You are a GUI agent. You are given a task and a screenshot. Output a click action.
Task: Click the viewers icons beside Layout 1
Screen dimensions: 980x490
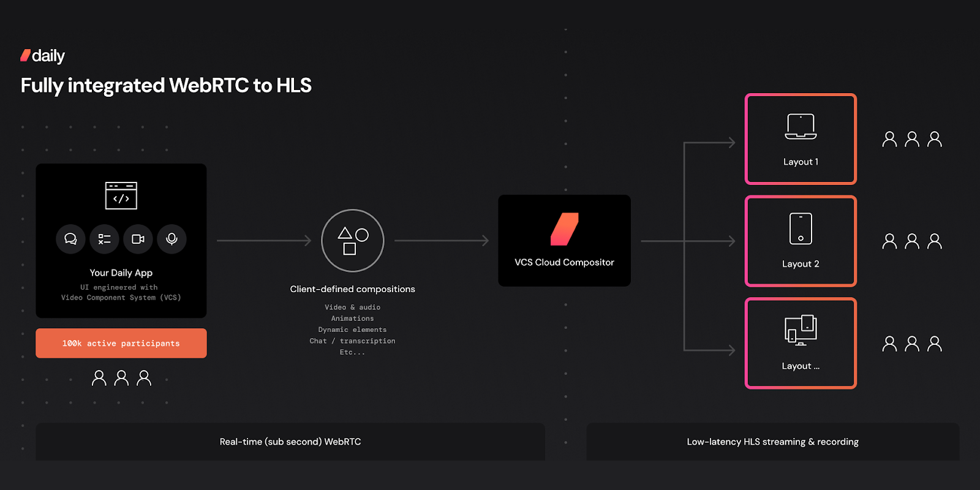(912, 140)
